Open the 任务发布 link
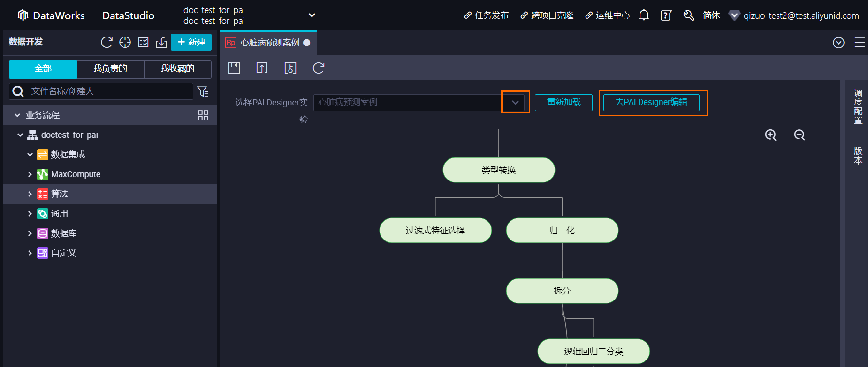This screenshot has width=868, height=367. click(x=487, y=15)
